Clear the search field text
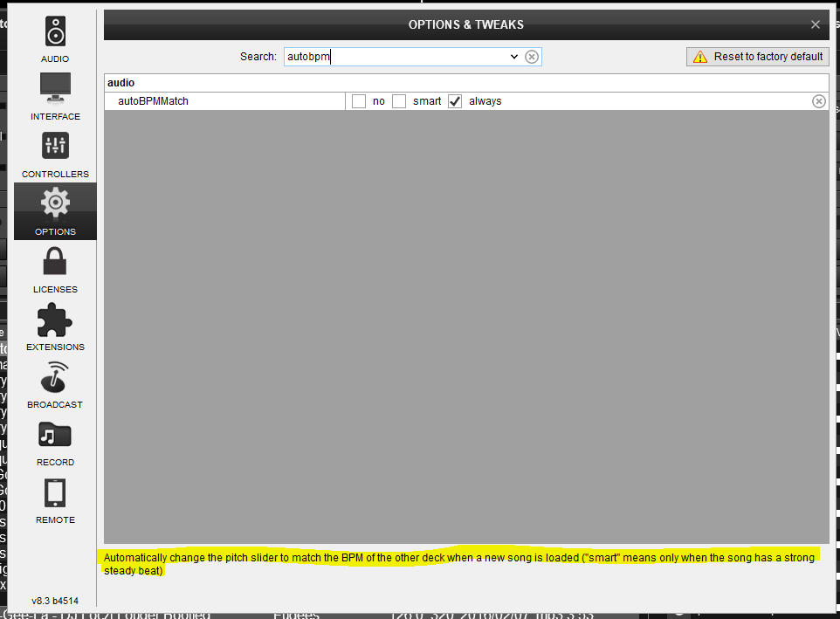Screen dimensions: 840x619 pyautogui.click(x=532, y=57)
